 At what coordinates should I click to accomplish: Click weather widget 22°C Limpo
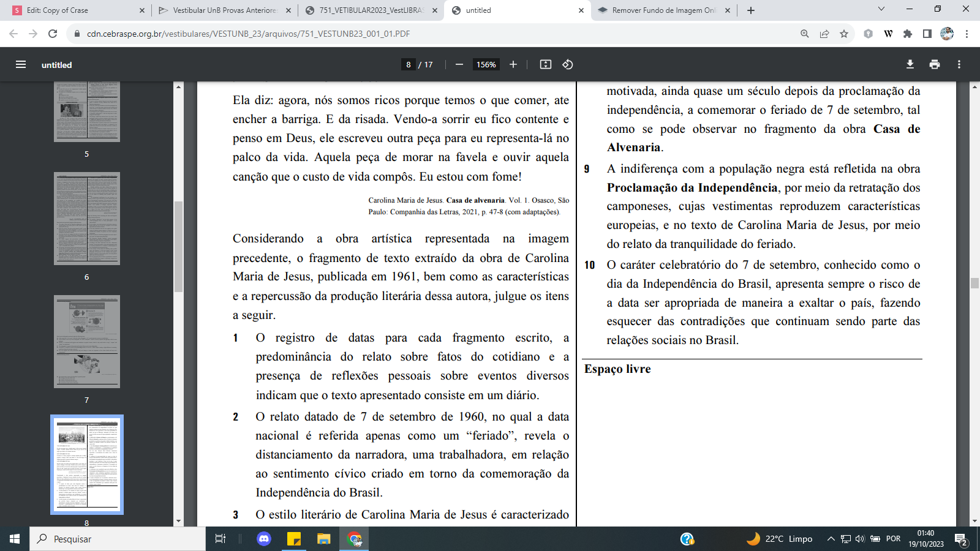click(780, 539)
